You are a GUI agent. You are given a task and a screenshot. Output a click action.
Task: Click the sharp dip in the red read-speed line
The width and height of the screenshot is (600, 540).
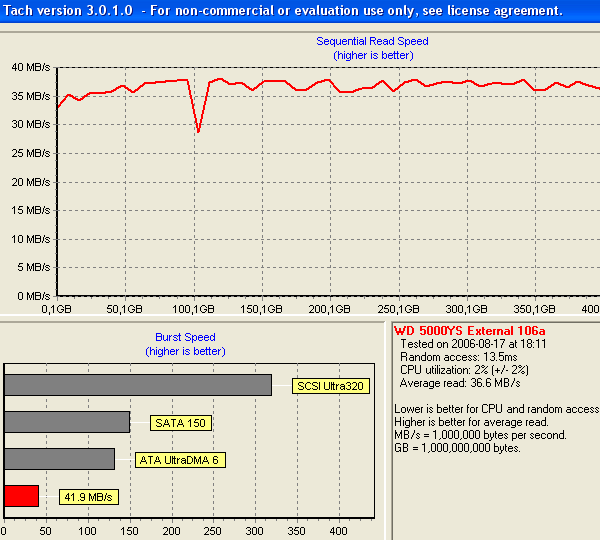tap(198, 130)
